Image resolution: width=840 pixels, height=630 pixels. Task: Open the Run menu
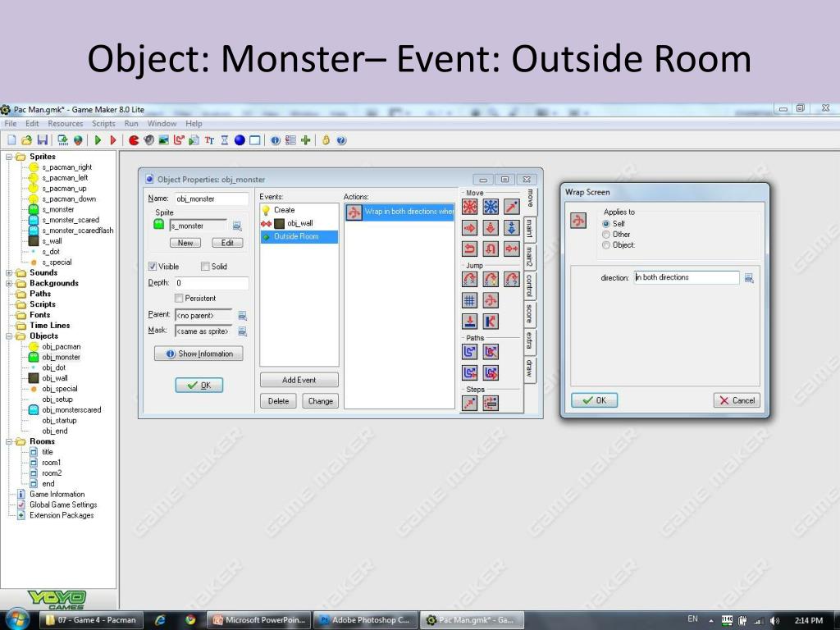(x=131, y=124)
